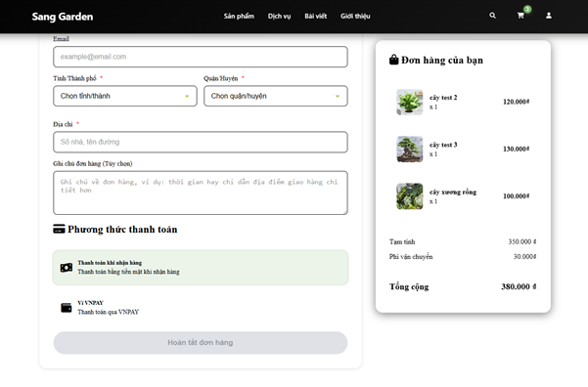Click the Quận/Huyện label

click(220, 78)
